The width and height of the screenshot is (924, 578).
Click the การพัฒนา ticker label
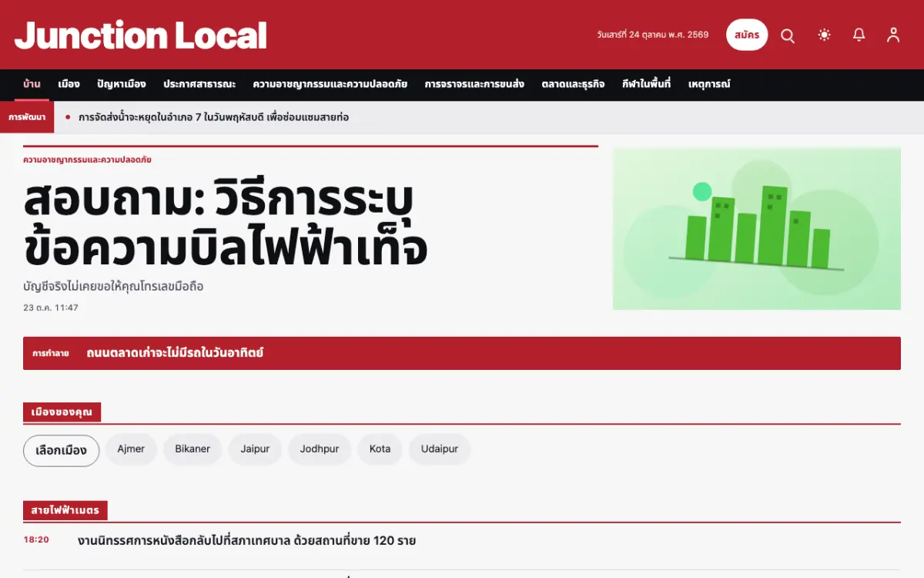click(27, 117)
